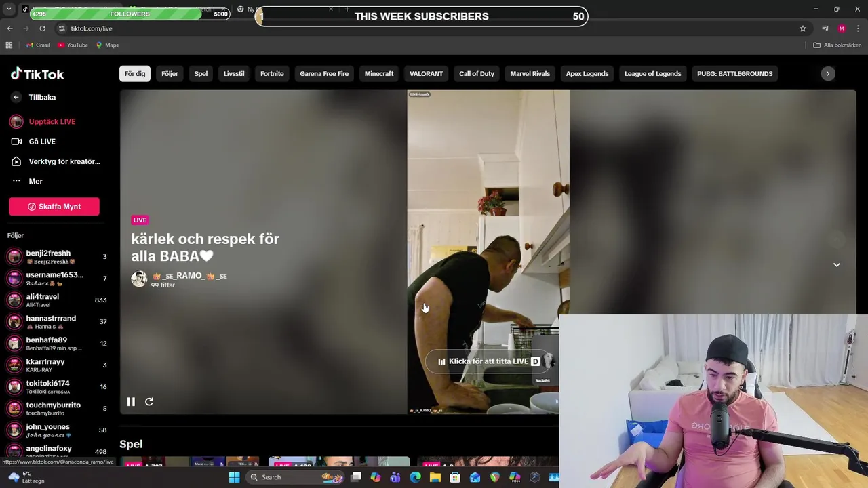Open Outlook from the taskbar

[475, 477]
